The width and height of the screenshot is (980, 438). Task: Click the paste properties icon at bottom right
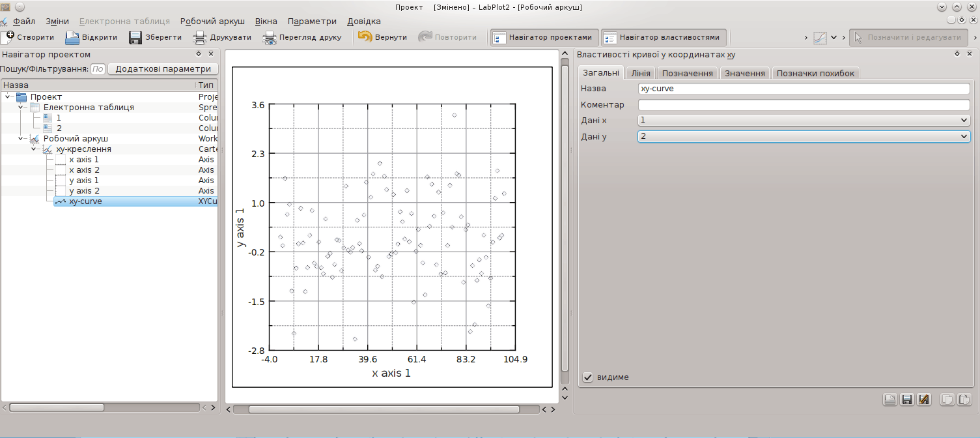pos(964,400)
